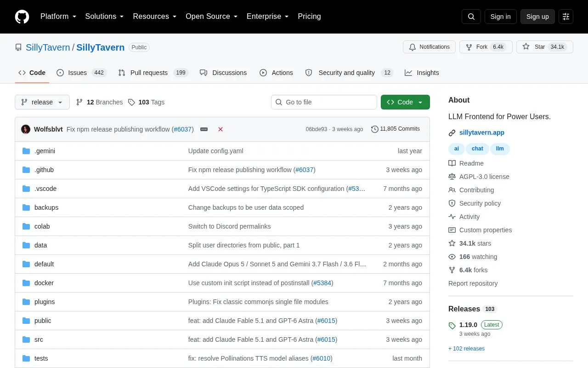This screenshot has height=368, width=588.
Task: Select the llm topic tag
Action: 500,149
